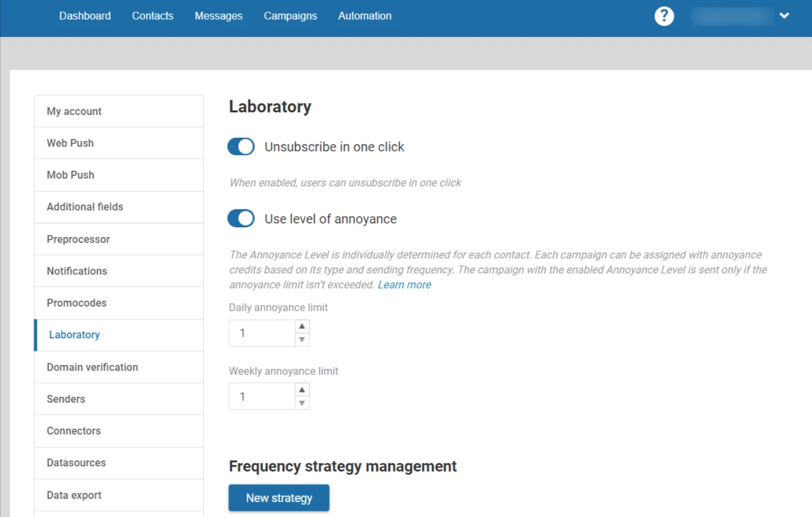Open the Learn more link
Screen dimensions: 812x517
click(x=404, y=285)
